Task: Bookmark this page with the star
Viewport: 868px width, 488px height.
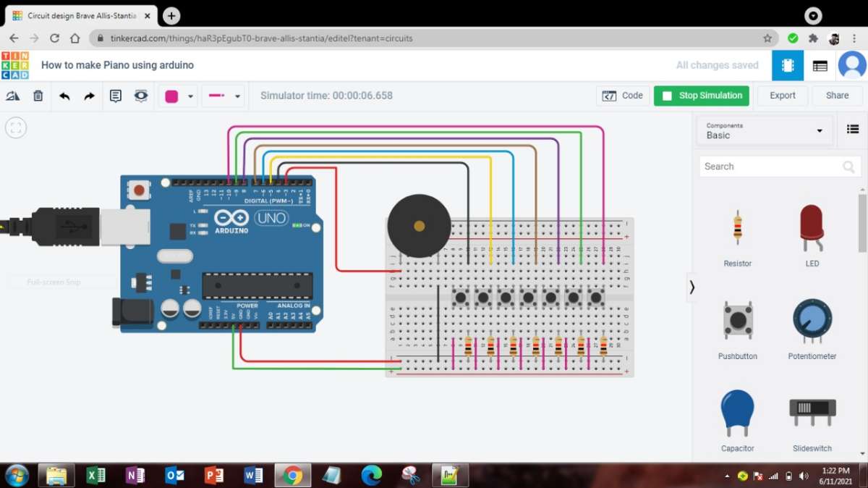Action: point(767,38)
